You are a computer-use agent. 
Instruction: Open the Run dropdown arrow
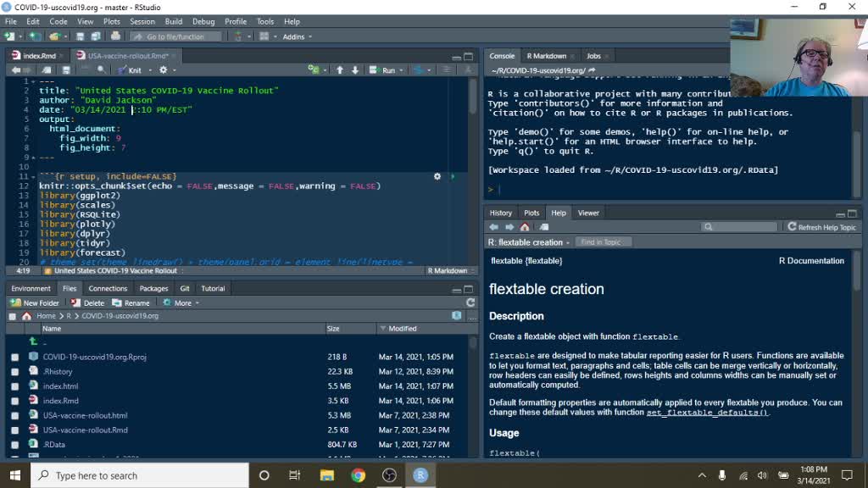tap(402, 70)
